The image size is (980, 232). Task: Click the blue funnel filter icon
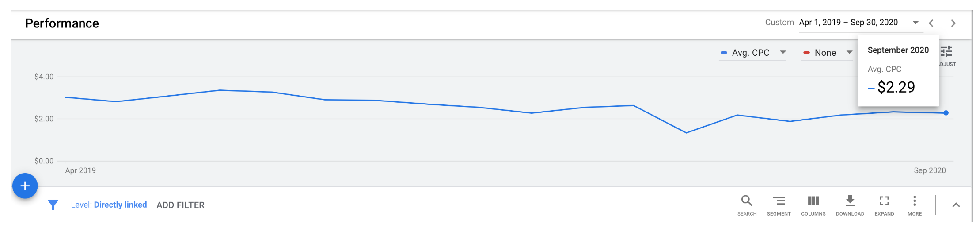pyautogui.click(x=53, y=205)
